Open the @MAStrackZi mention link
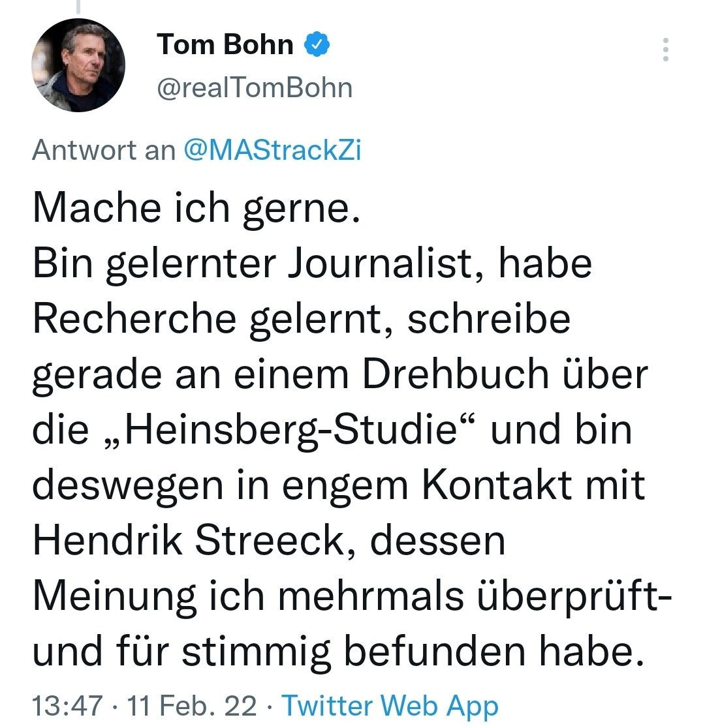Image resolution: width=705 pixels, height=728 pixels. coord(273,151)
